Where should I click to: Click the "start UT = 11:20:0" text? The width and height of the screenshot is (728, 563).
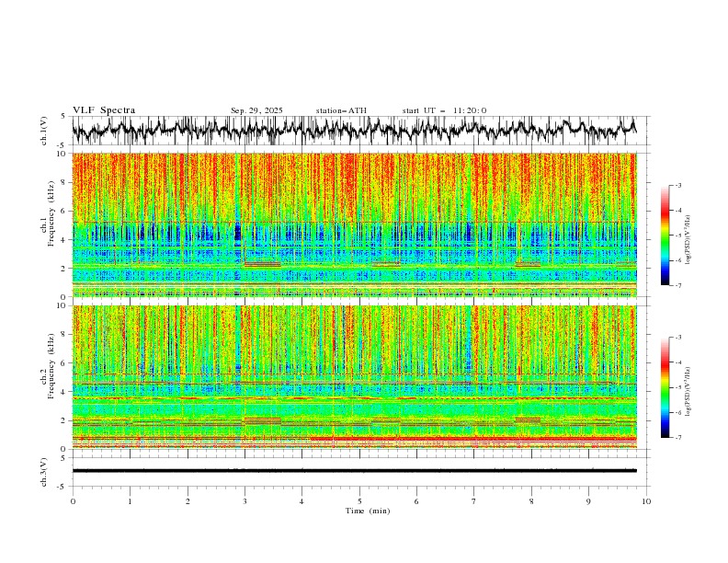[444, 110]
